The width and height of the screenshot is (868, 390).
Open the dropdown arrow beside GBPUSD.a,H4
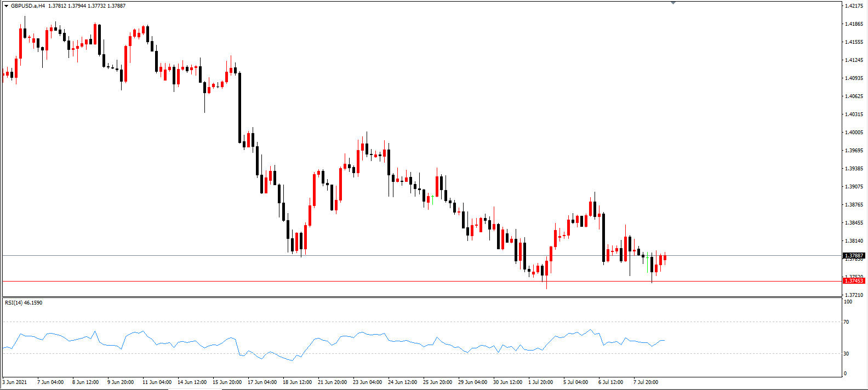coord(6,6)
